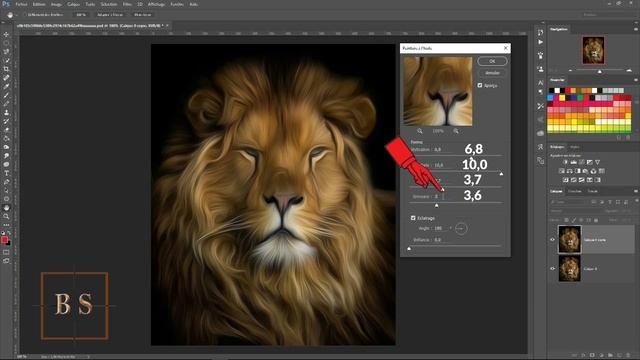Image resolution: width=640 pixels, height=360 pixels.
Task: Select the Move tool
Action: coord(6,34)
